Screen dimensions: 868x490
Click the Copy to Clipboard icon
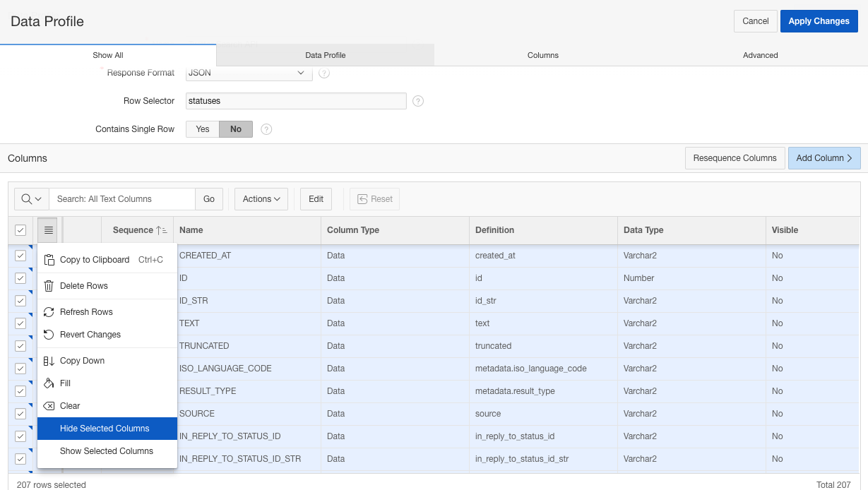click(49, 260)
